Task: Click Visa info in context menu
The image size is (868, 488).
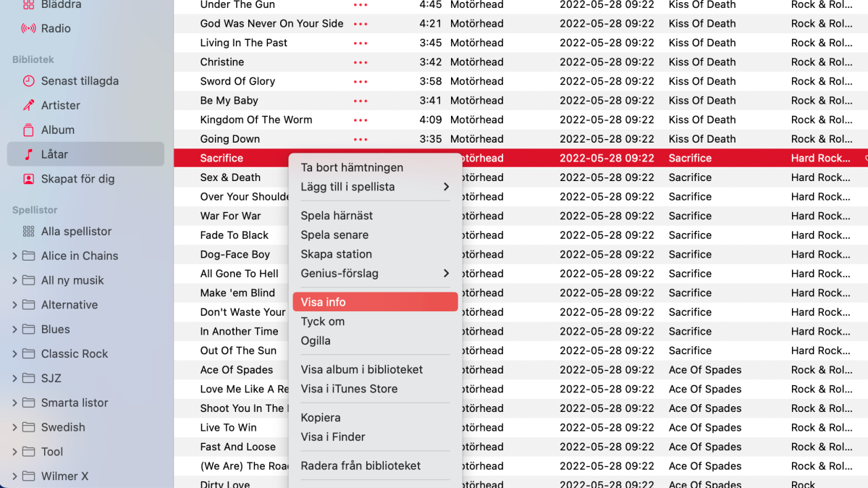Action: (375, 302)
